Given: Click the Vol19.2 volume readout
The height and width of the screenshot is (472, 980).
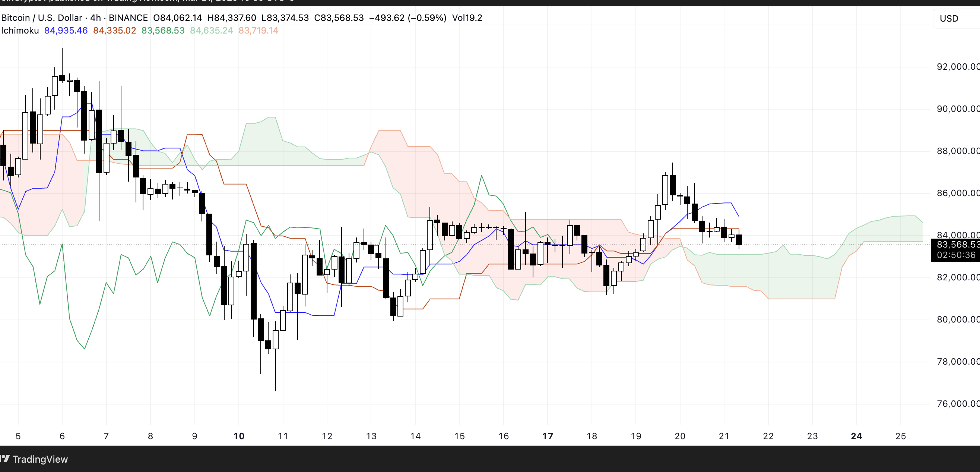Looking at the screenshot, I should click(467, 18).
